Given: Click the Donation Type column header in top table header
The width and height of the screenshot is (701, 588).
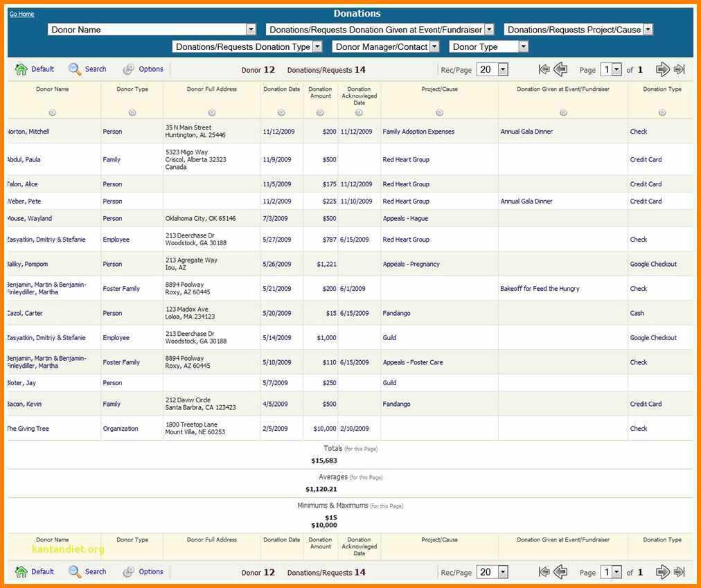Looking at the screenshot, I should coord(662,89).
